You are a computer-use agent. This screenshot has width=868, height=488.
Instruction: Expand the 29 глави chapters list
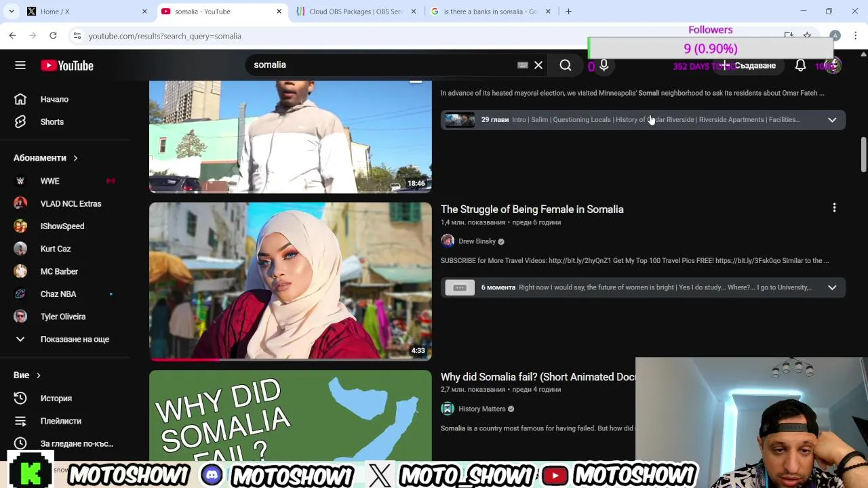point(832,120)
